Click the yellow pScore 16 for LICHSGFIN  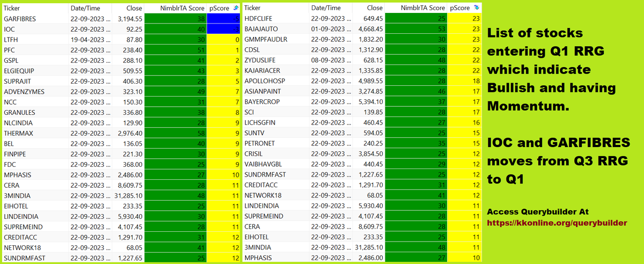tap(465, 122)
